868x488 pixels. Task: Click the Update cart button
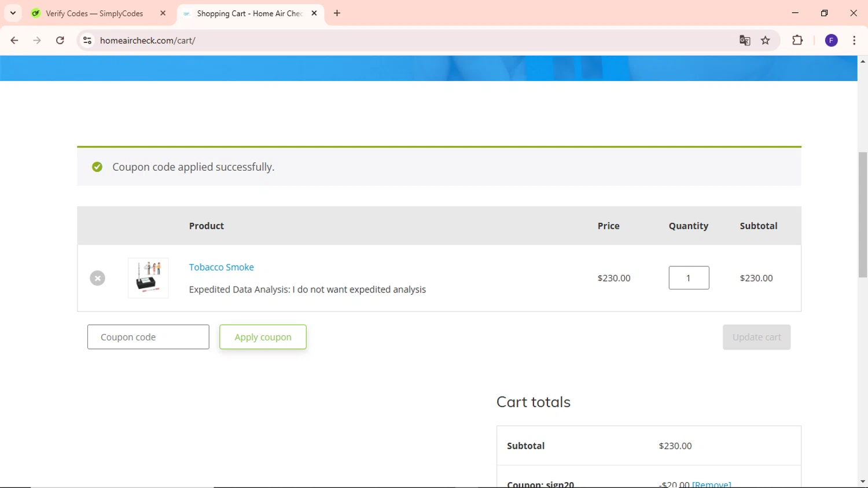point(756,337)
